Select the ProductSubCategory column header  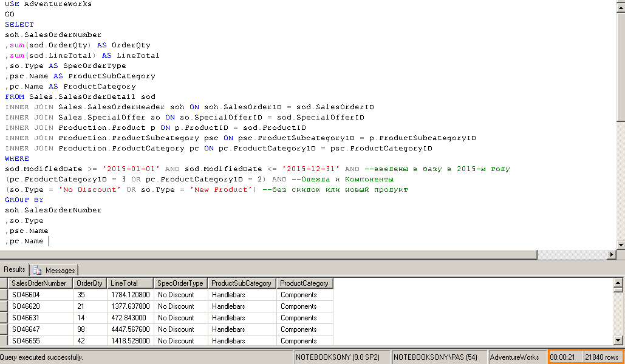point(242,283)
